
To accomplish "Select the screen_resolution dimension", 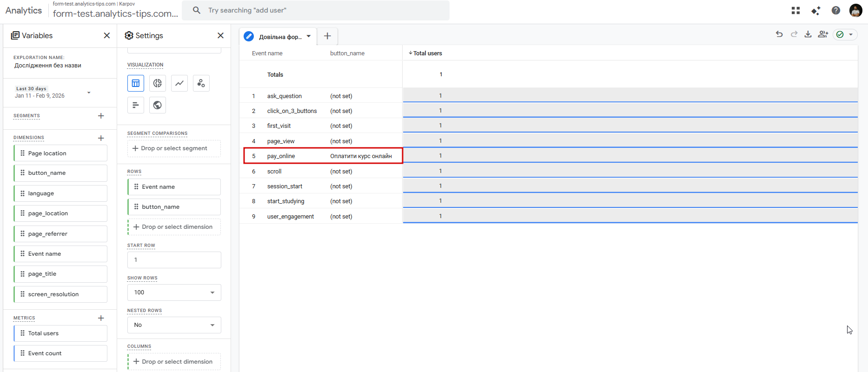I will pos(60,294).
